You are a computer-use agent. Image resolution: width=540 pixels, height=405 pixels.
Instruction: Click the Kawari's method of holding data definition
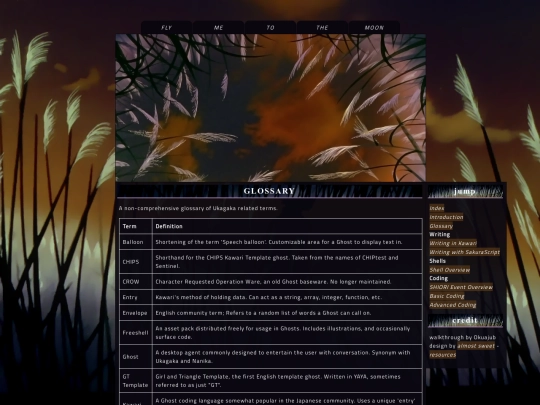269,297
